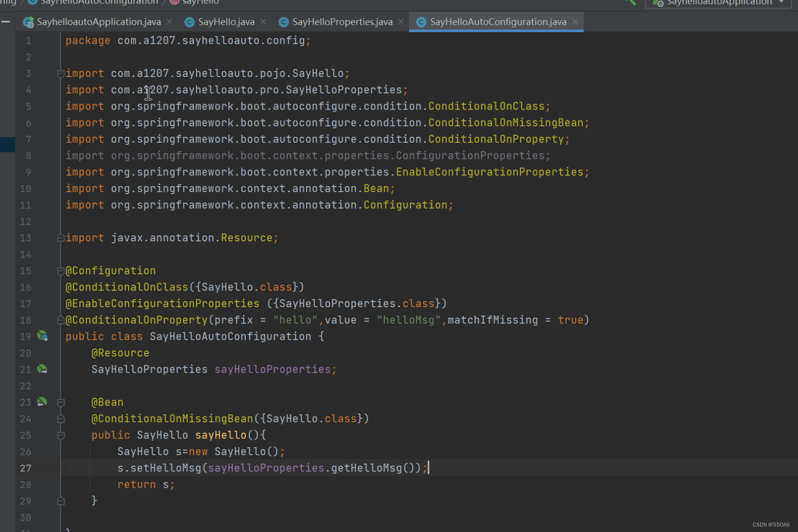Viewport: 798px width, 532px height.
Task: Toggle the fold marker at line 24
Action: pos(60,419)
